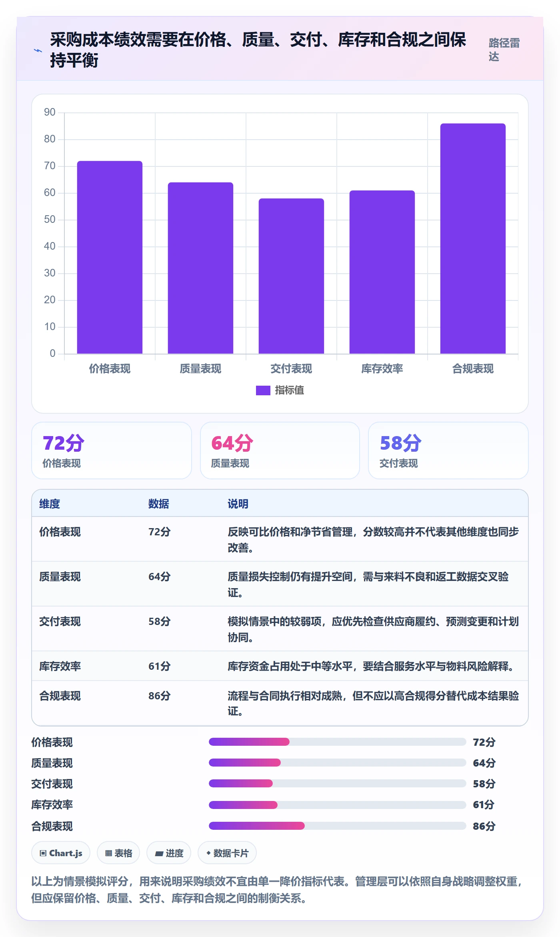Click the 合规表现 x-axis label
The height and width of the screenshot is (937, 560).
pyautogui.click(x=473, y=368)
